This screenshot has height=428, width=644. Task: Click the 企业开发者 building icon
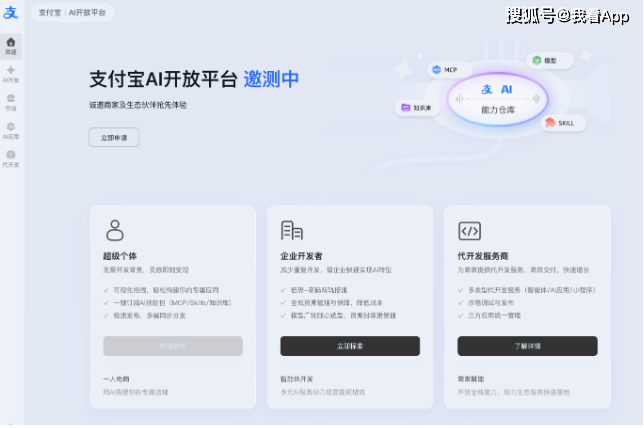pyautogui.click(x=292, y=230)
